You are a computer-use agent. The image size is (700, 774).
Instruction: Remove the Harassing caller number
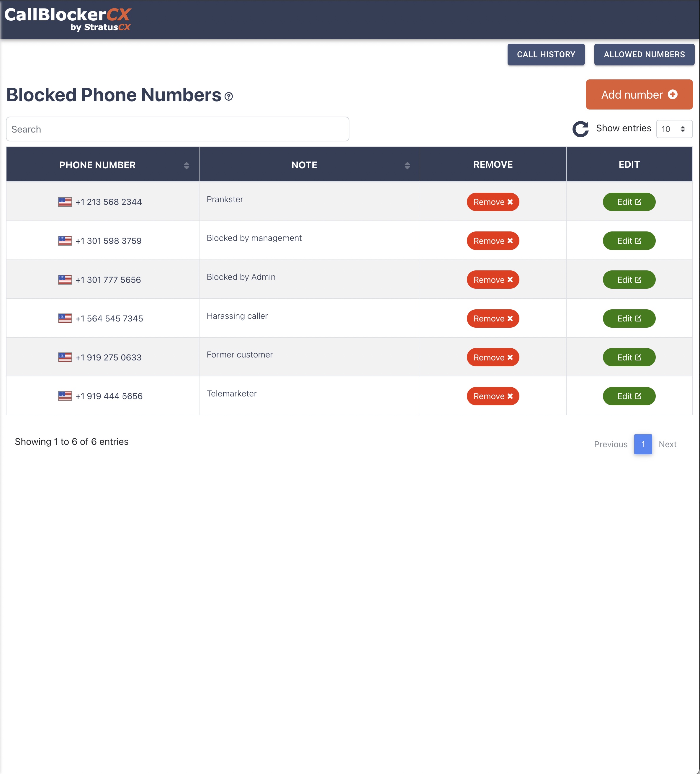[x=493, y=319]
